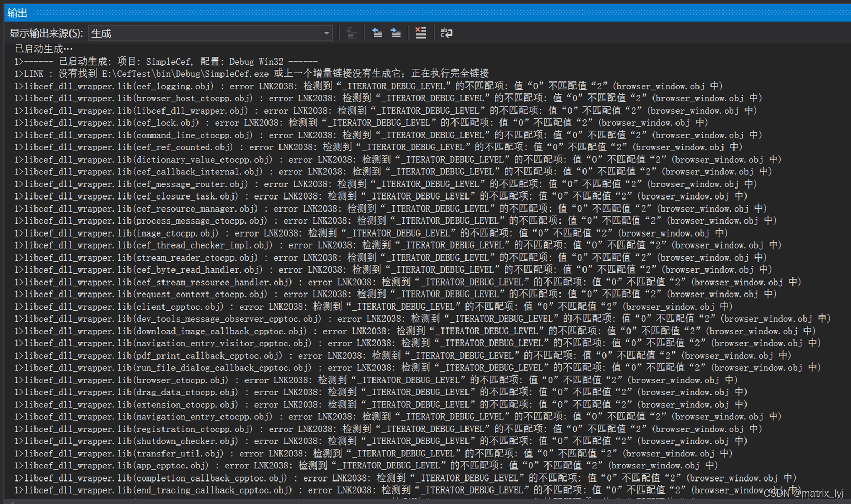The width and height of the screenshot is (851, 504).
Task: Click the pdf_print_callback_cpptoc.obj error line
Action: point(403,356)
